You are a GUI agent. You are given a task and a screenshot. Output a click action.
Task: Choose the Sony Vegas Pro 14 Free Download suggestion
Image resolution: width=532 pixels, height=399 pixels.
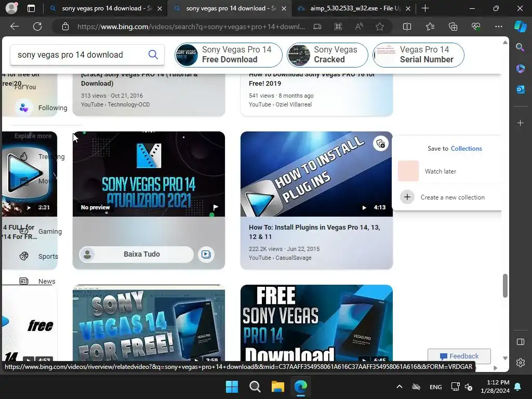click(229, 55)
